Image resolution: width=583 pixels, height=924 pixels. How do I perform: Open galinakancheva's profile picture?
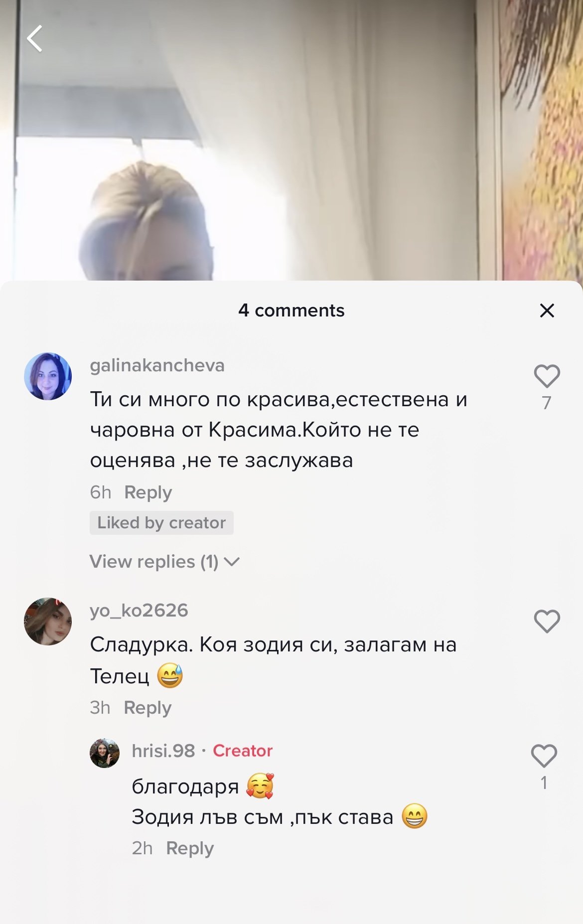click(48, 376)
